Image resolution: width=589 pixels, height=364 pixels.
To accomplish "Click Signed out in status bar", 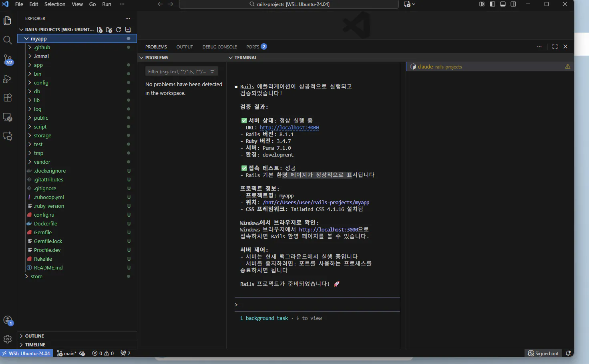I will click(x=543, y=353).
